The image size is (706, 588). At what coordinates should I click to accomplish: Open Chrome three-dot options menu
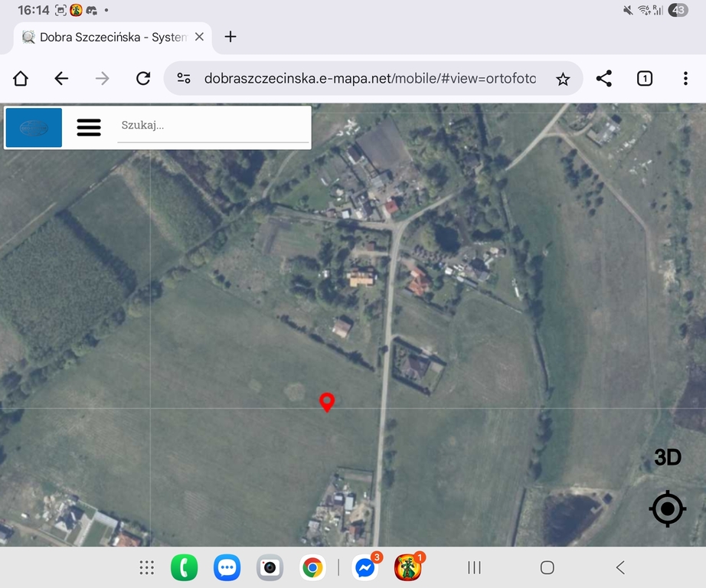point(685,78)
